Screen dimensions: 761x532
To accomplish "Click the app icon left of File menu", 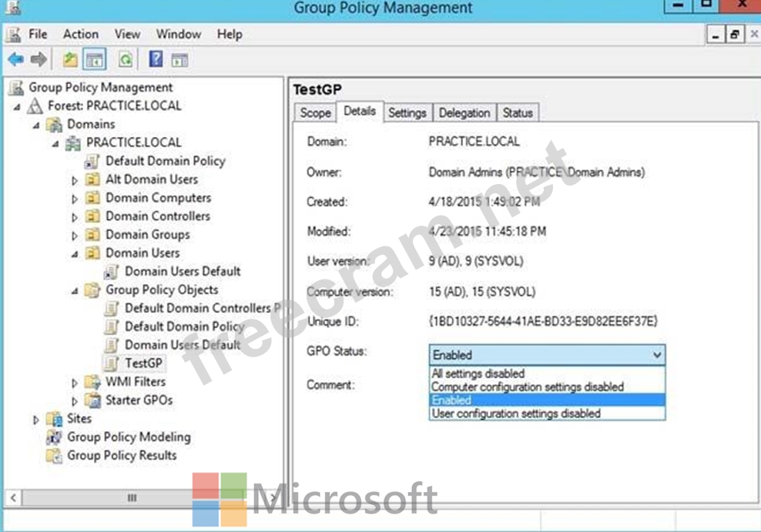I will pos(14,35).
